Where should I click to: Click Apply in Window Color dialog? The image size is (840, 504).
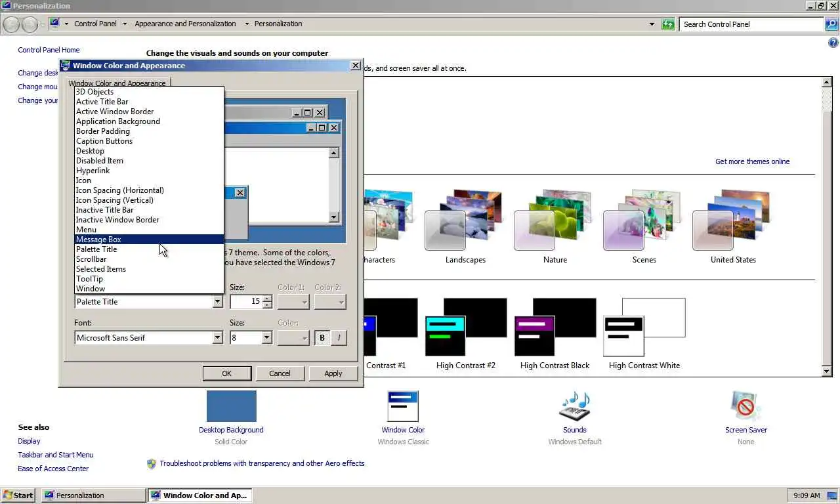point(333,373)
